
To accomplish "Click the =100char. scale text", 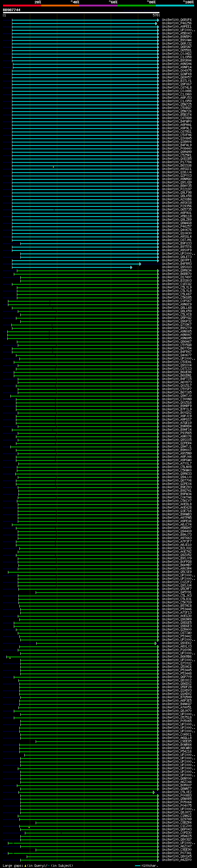I will pos(150,866).
